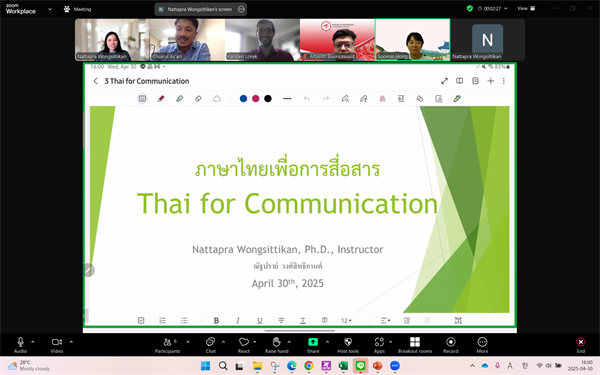Show hidden system tray icons
Image resolution: width=600 pixels, height=375 pixels.
point(472,366)
